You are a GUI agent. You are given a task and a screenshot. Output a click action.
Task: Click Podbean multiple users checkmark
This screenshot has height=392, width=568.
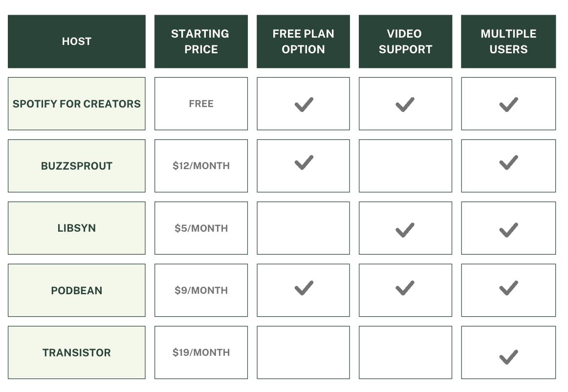coord(508,288)
